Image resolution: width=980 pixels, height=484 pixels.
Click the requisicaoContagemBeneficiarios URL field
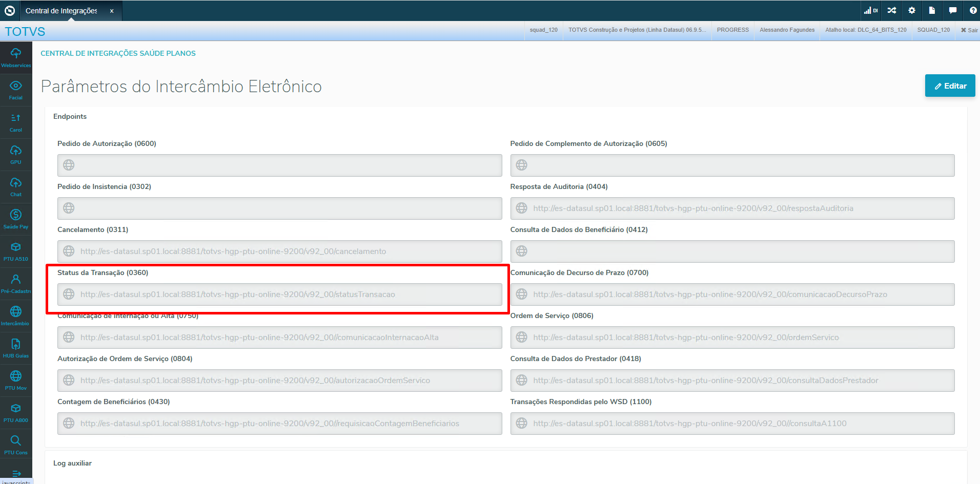point(279,424)
